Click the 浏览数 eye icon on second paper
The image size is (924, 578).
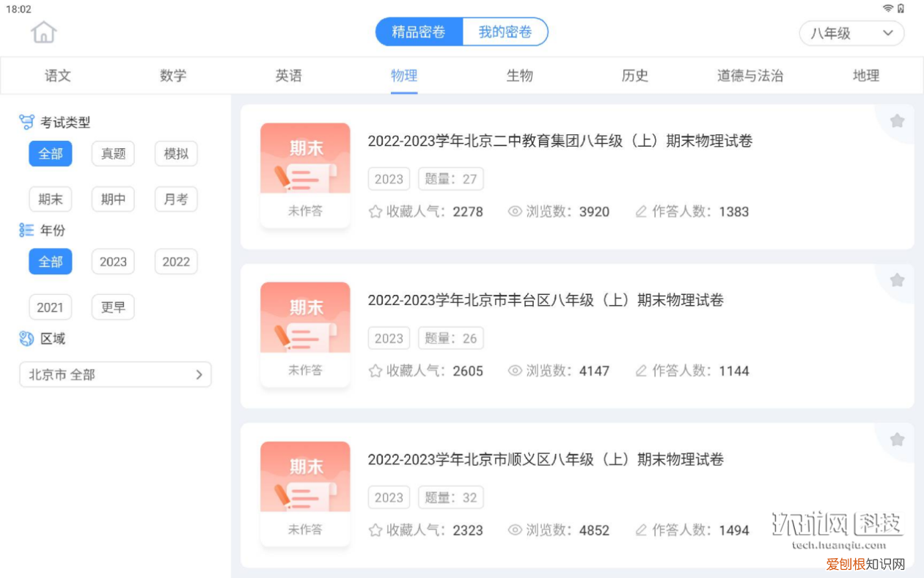tap(515, 370)
